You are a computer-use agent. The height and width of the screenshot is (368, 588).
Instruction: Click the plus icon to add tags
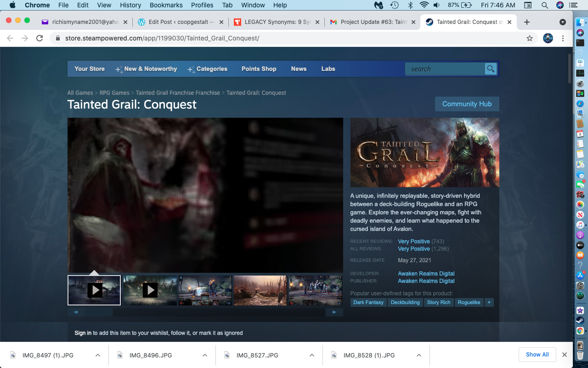pos(489,302)
